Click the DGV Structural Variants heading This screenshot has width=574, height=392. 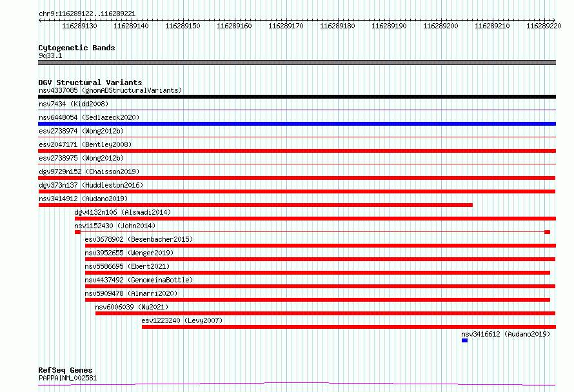[x=90, y=83]
